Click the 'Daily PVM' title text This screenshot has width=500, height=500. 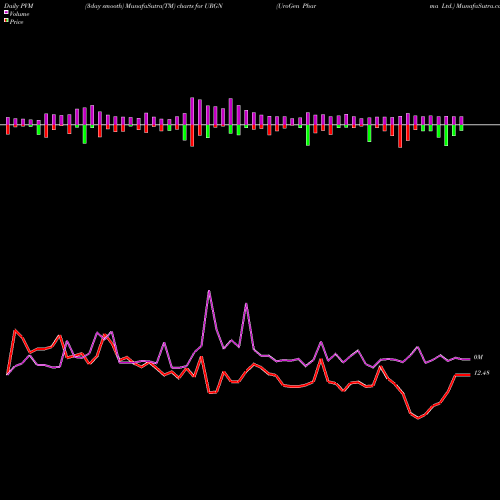click(19, 6)
